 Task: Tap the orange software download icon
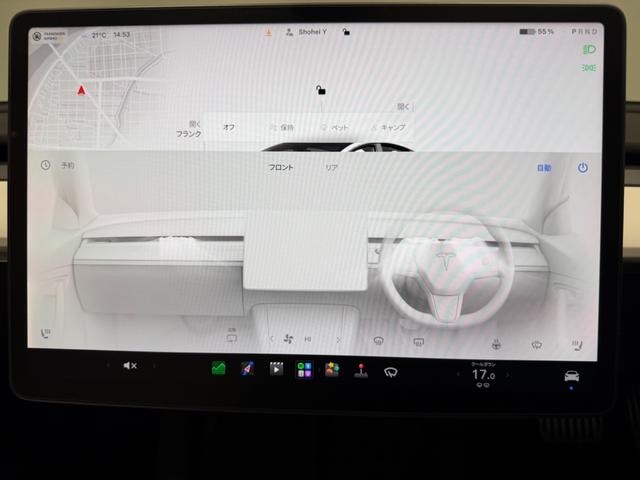(x=268, y=32)
